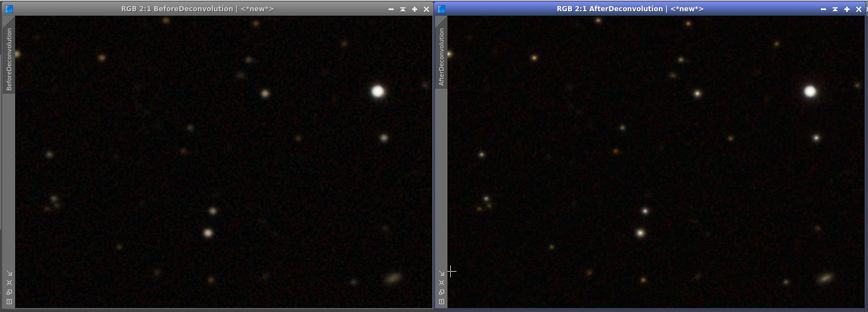Shade the BeforeDeconvolution window using the triangle-bar button
Viewport: 868px width, 312px height.
point(403,10)
